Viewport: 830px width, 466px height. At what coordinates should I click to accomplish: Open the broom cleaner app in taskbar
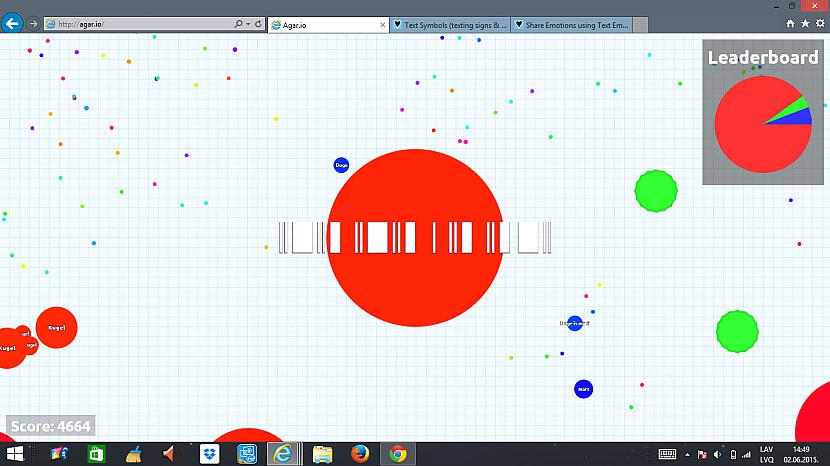133,454
